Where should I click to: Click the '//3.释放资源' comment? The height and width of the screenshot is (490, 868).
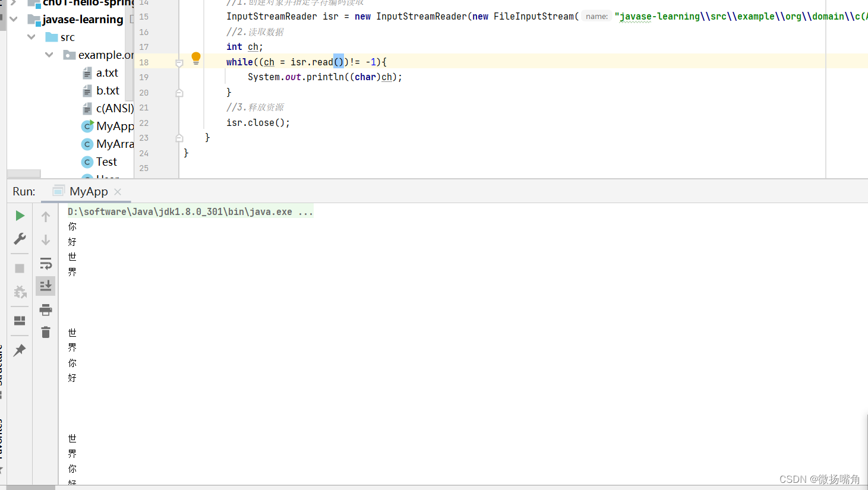[x=255, y=108]
